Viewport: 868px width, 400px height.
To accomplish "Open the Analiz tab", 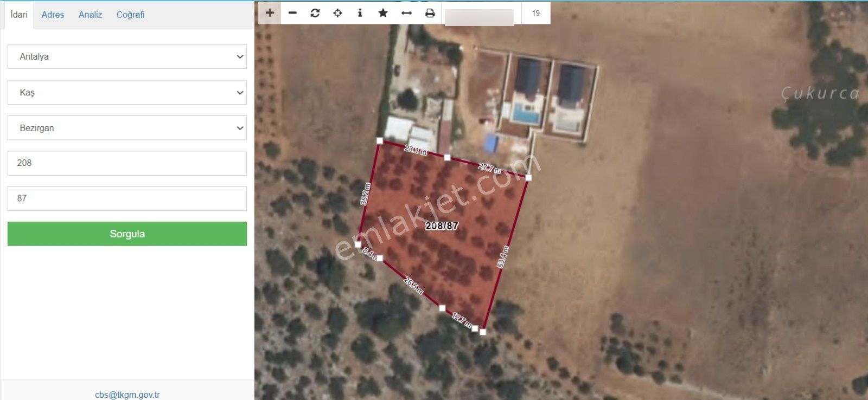I will (x=90, y=15).
